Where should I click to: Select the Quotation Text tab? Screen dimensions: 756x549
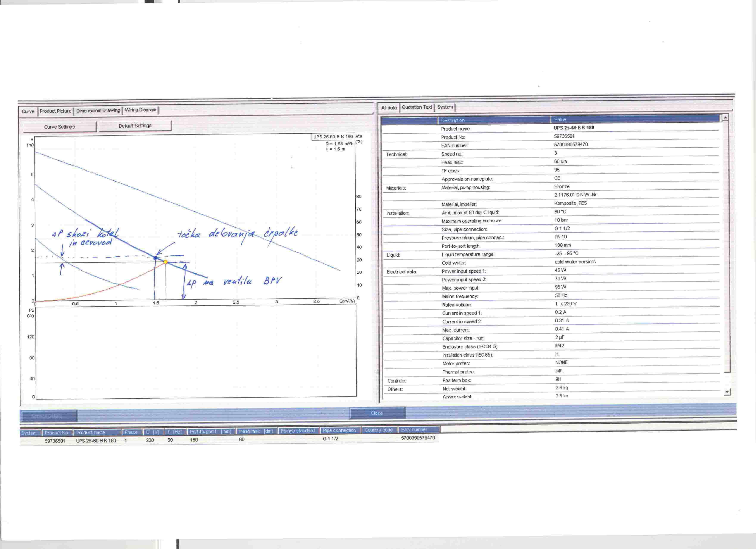417,107
